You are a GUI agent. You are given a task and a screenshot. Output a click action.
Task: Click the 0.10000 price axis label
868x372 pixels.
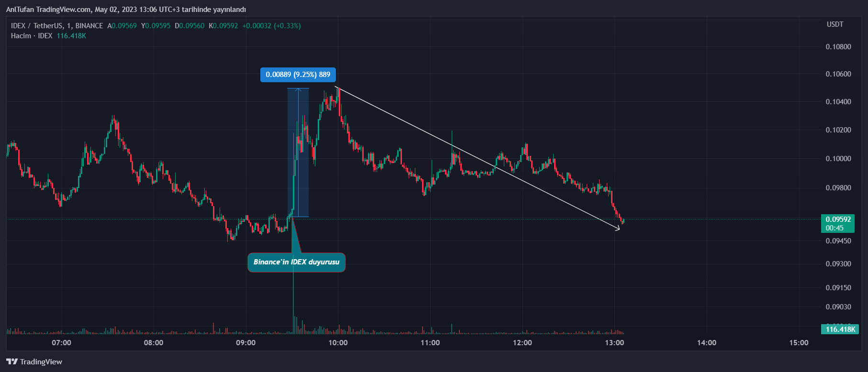coord(838,159)
